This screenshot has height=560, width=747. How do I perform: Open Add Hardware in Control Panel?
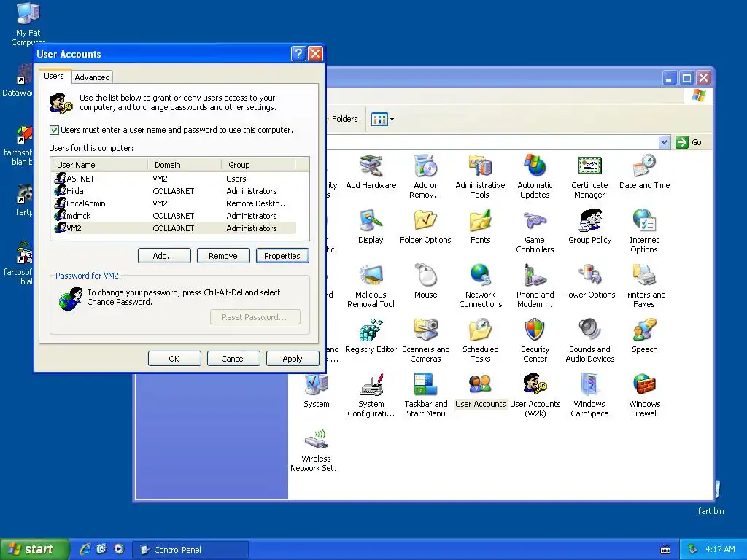click(x=371, y=171)
